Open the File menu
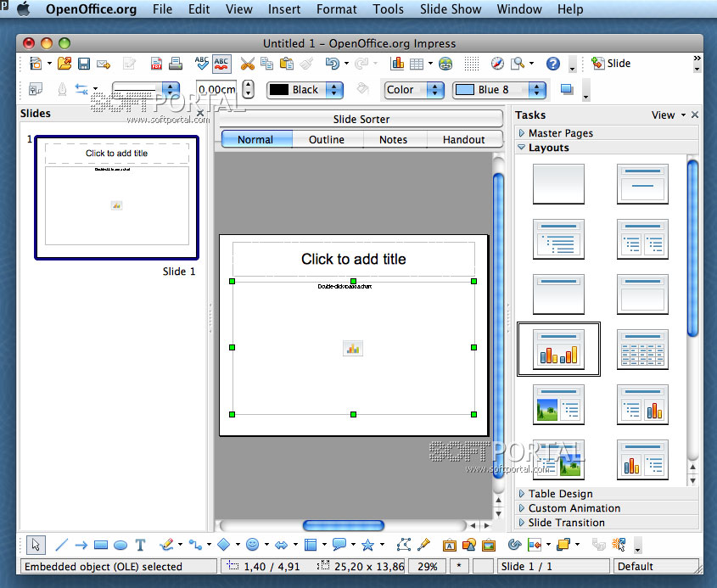This screenshot has width=717, height=588. [x=162, y=9]
